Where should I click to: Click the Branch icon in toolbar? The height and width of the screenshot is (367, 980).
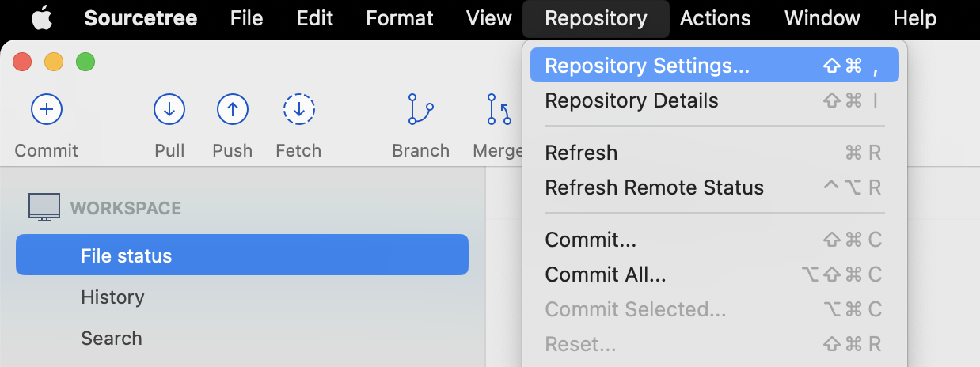tap(420, 110)
